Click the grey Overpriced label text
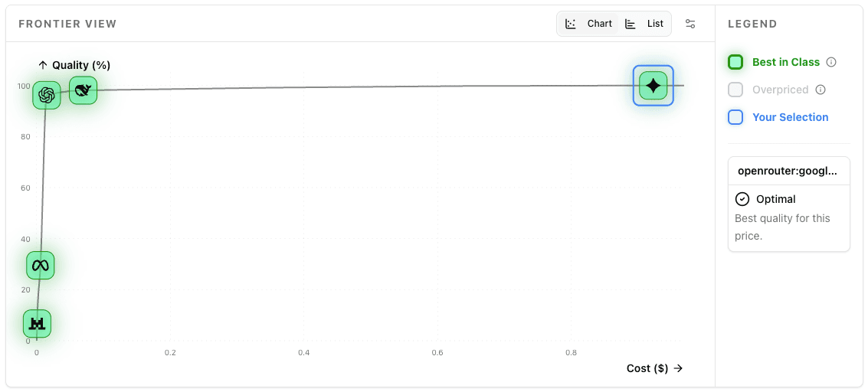 coord(781,90)
